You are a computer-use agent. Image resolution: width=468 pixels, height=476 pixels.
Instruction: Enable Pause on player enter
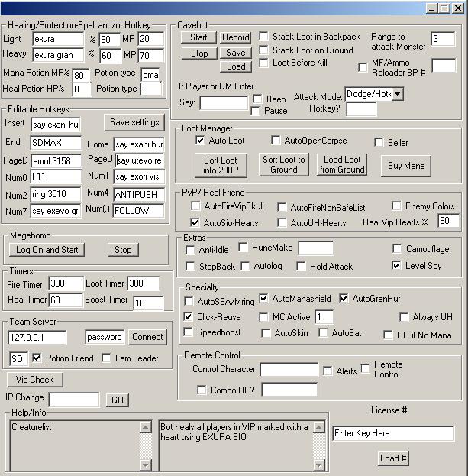coord(256,111)
